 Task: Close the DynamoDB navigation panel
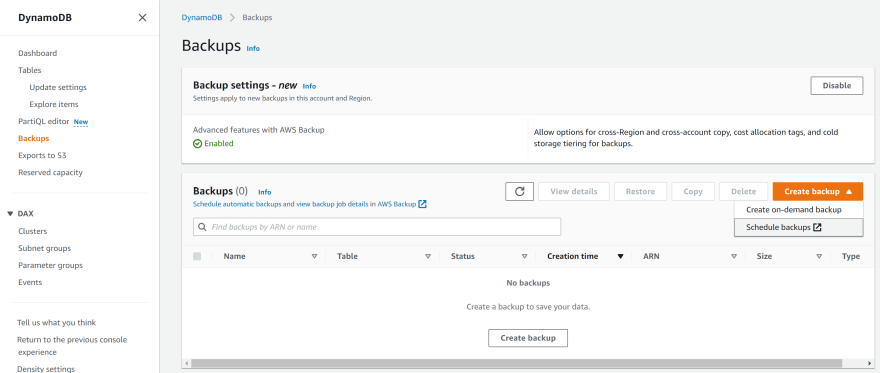[x=143, y=17]
